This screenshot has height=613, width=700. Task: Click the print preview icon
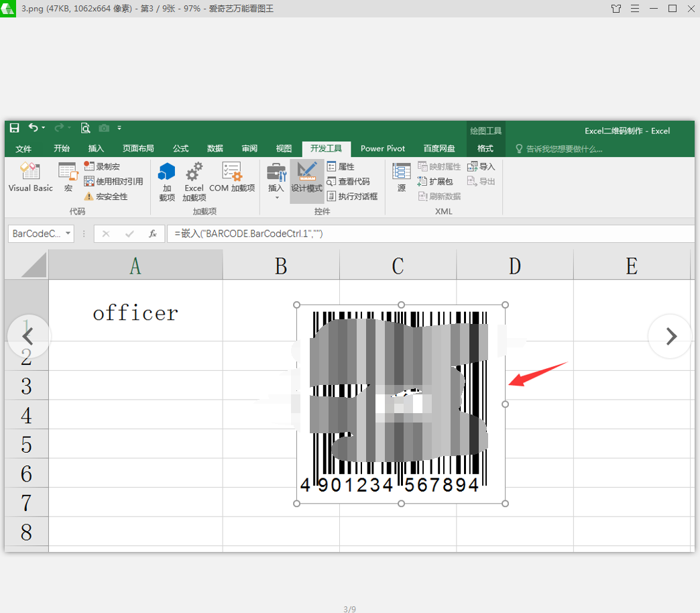(x=85, y=128)
